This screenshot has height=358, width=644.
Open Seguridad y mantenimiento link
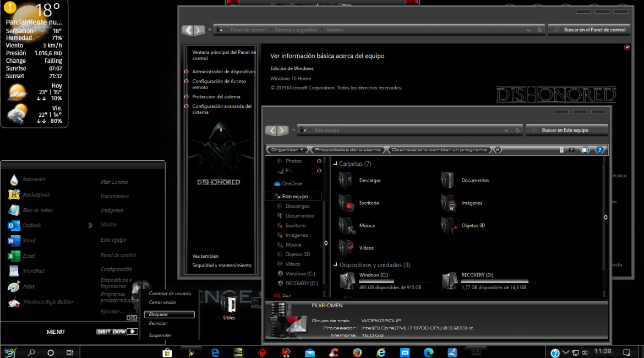[x=222, y=265]
